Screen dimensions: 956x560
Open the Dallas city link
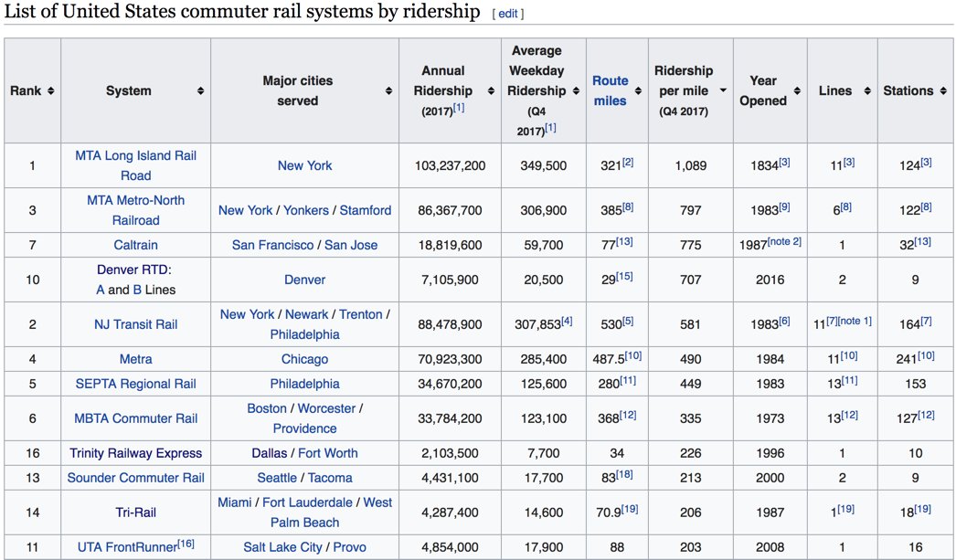click(270, 453)
